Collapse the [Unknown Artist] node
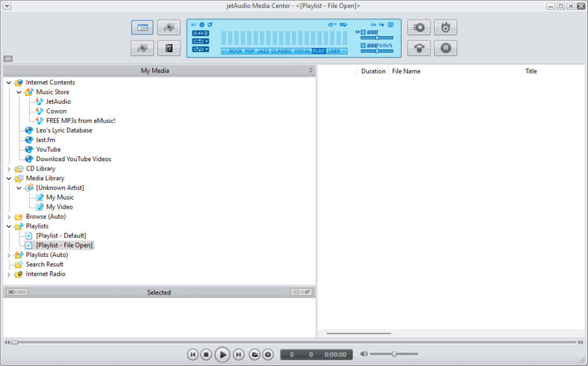 click(19, 188)
